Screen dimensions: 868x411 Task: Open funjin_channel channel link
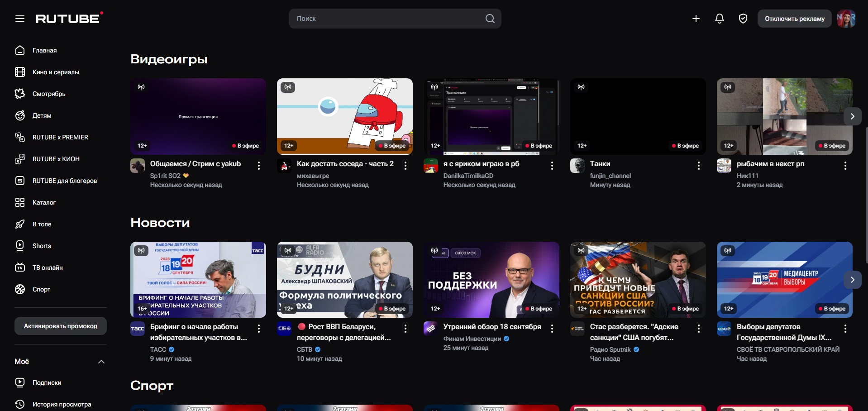tap(610, 176)
